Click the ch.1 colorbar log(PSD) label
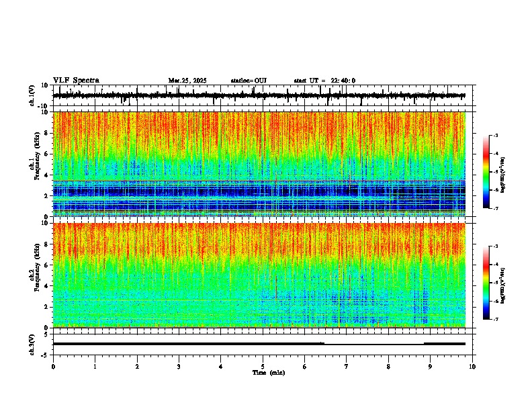The width and height of the screenshot is (532, 411). (x=502, y=175)
